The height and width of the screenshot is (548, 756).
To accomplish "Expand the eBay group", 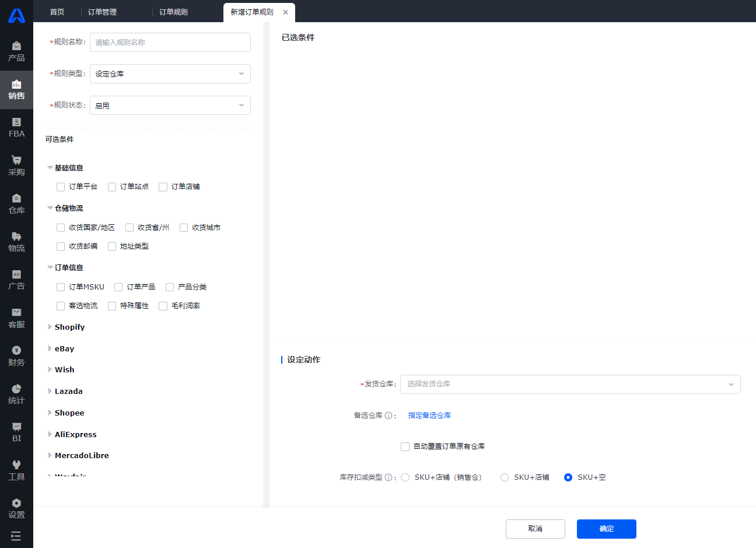I will pyautogui.click(x=50, y=348).
